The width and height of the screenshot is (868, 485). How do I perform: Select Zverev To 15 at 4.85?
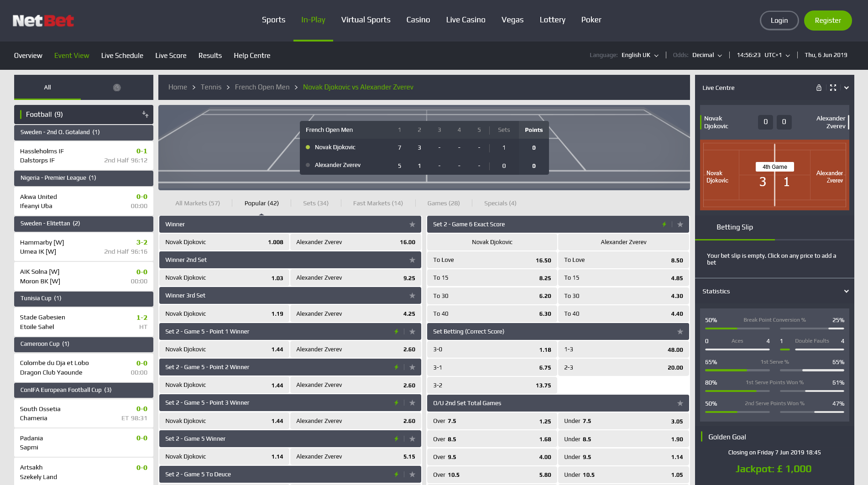pos(623,278)
